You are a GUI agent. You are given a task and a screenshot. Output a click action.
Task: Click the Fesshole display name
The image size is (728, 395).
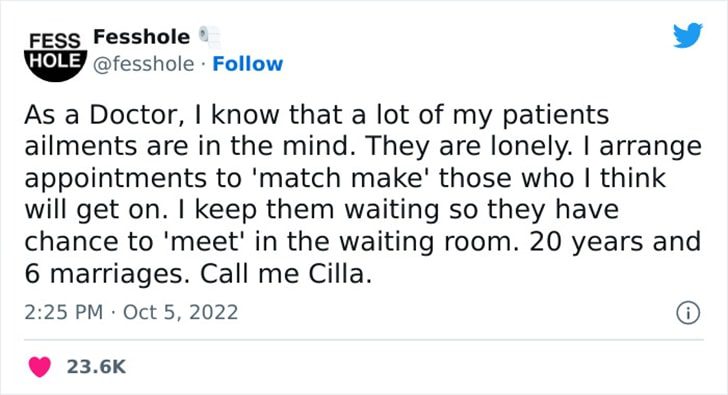142,37
